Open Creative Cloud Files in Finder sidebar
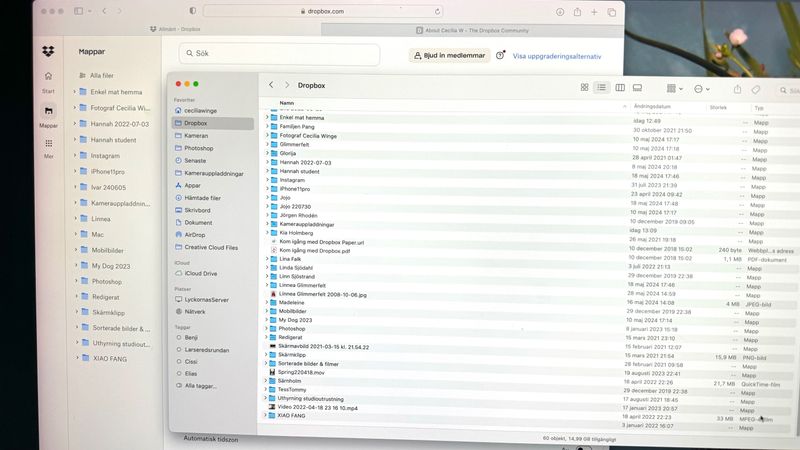 pos(211,247)
